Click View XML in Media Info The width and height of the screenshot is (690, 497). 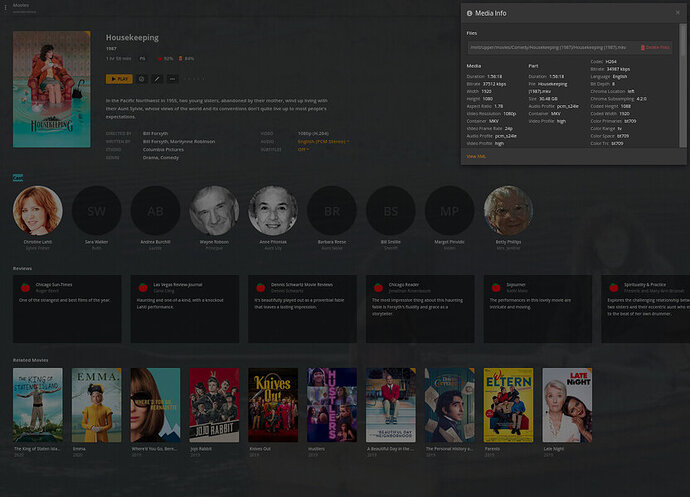[476, 156]
